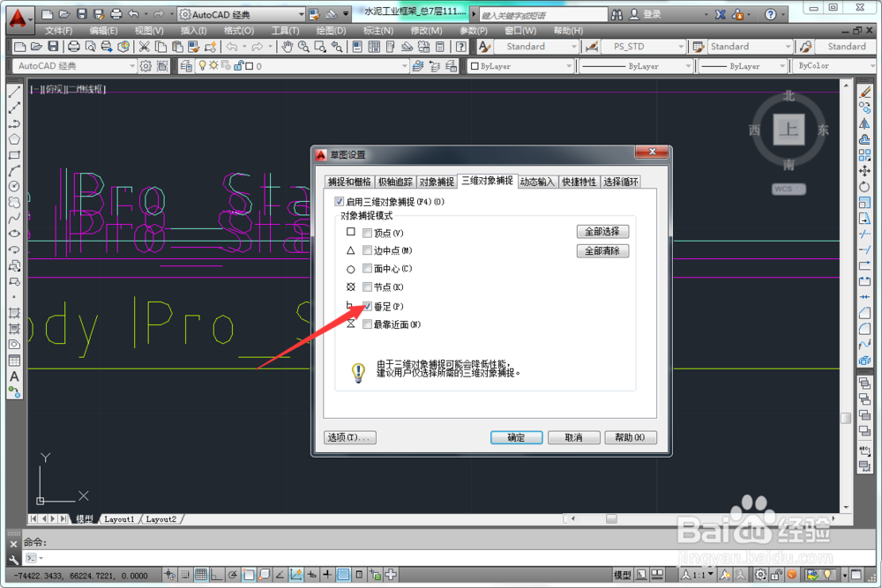Click the keyword search box in title bar
Viewport: 882px width, 588px height.
pyautogui.click(x=542, y=15)
